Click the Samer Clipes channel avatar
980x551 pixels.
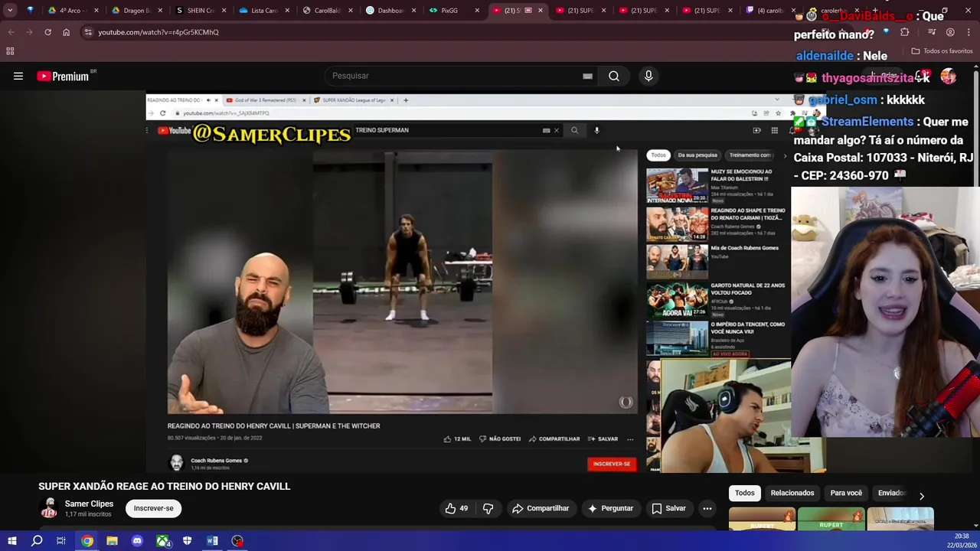(49, 508)
